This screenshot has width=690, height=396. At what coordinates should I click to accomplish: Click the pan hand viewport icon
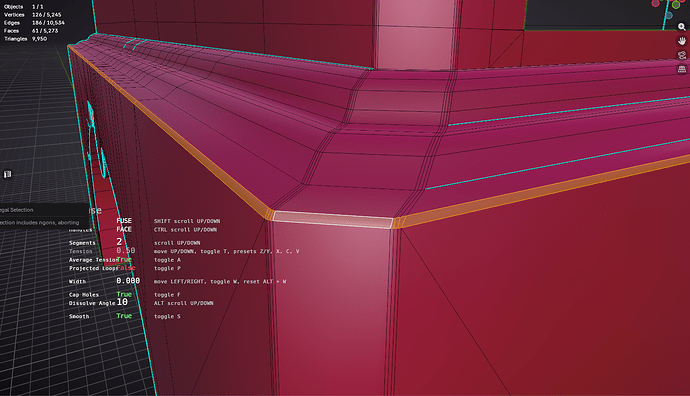pyautogui.click(x=682, y=41)
